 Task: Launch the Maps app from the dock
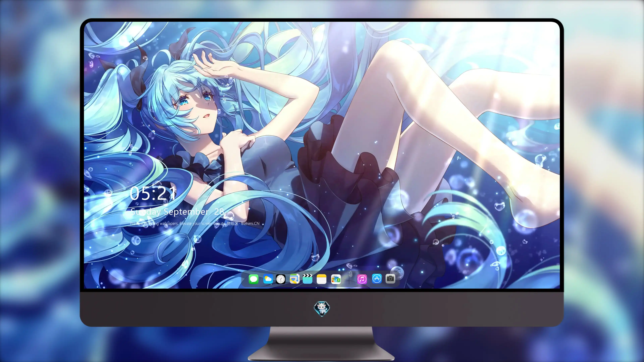coord(294,279)
